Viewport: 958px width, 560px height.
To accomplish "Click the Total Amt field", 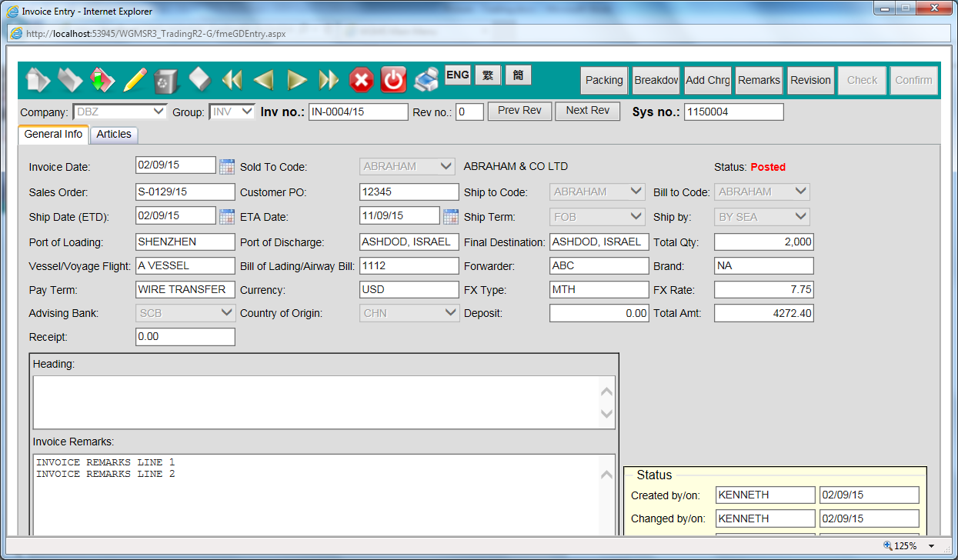I will click(x=764, y=313).
